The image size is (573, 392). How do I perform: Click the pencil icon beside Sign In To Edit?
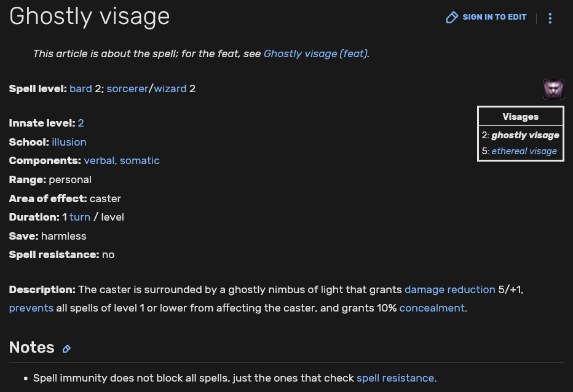click(x=452, y=17)
